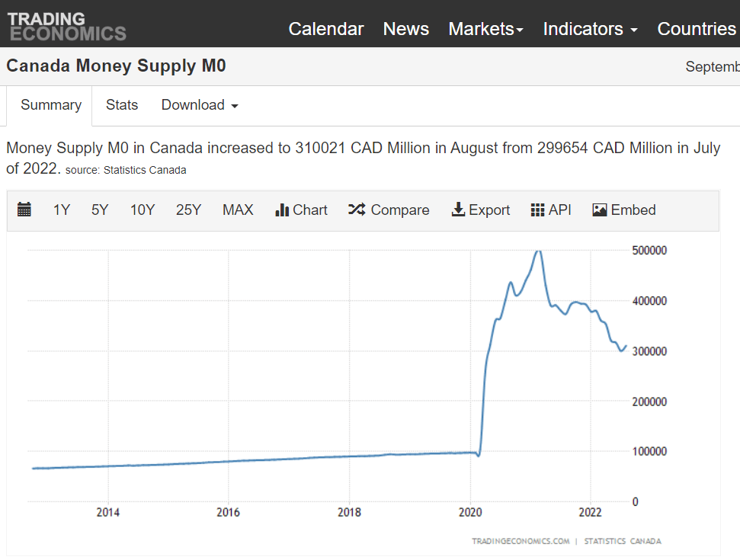
Task: Click the Trading Economics logo
Action: [x=66, y=25]
